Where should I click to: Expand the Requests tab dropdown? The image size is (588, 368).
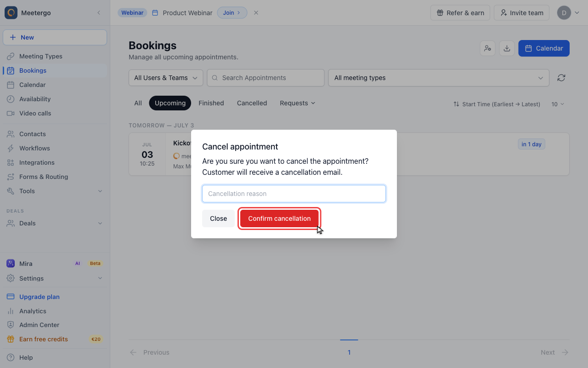pos(298,103)
